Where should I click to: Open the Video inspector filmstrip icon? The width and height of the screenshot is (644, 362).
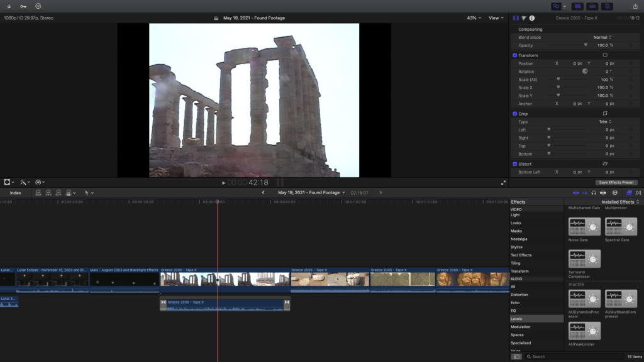[x=516, y=18]
